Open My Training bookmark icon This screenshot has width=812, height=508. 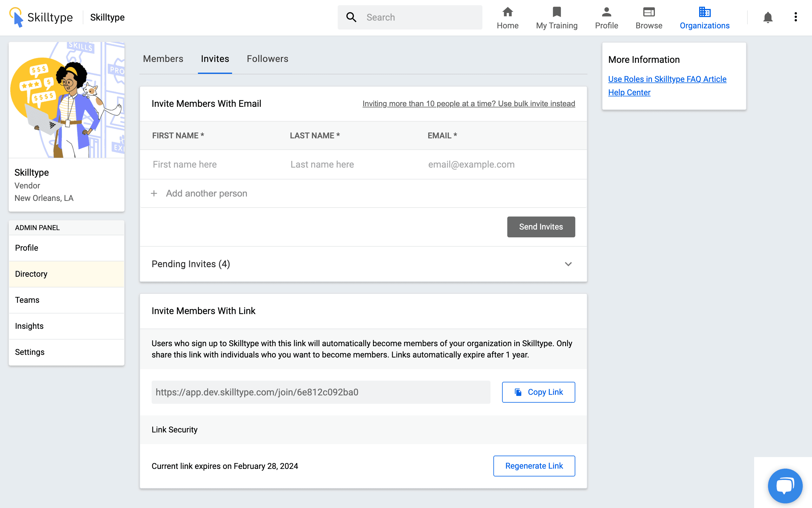[556, 12]
